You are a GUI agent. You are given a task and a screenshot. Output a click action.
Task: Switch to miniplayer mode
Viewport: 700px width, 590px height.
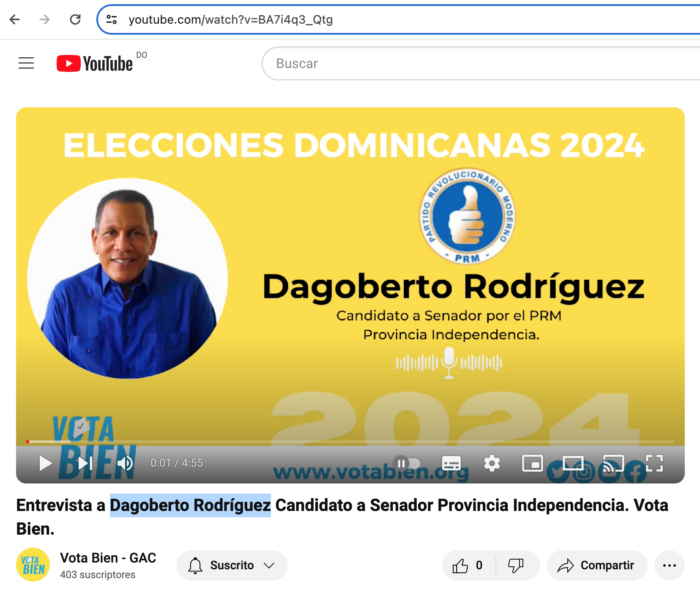click(x=533, y=463)
